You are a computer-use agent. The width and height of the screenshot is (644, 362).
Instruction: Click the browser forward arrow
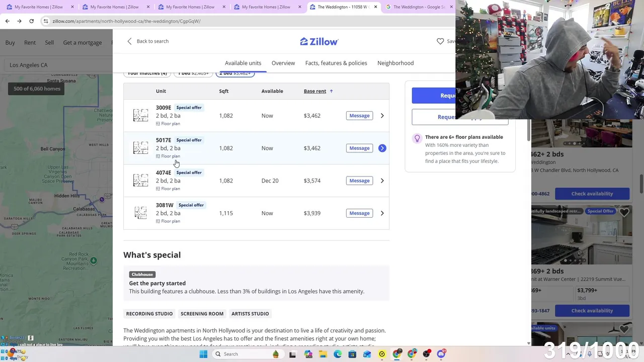[19, 21]
